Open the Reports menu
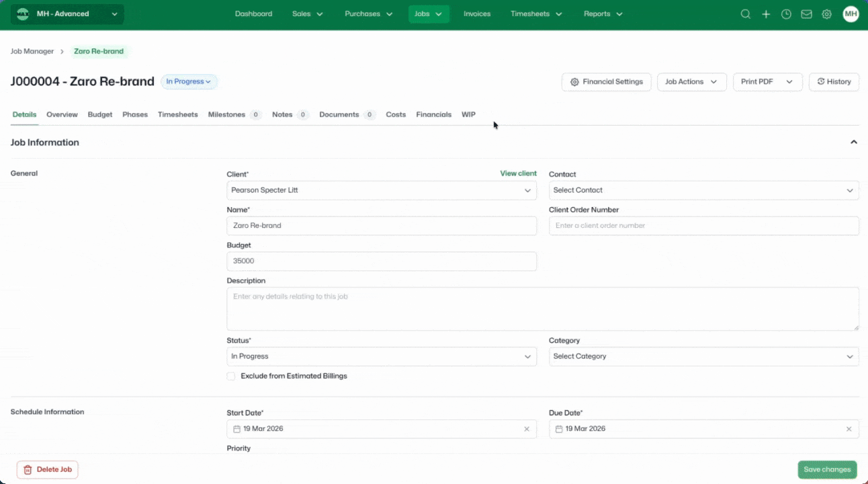 [603, 14]
